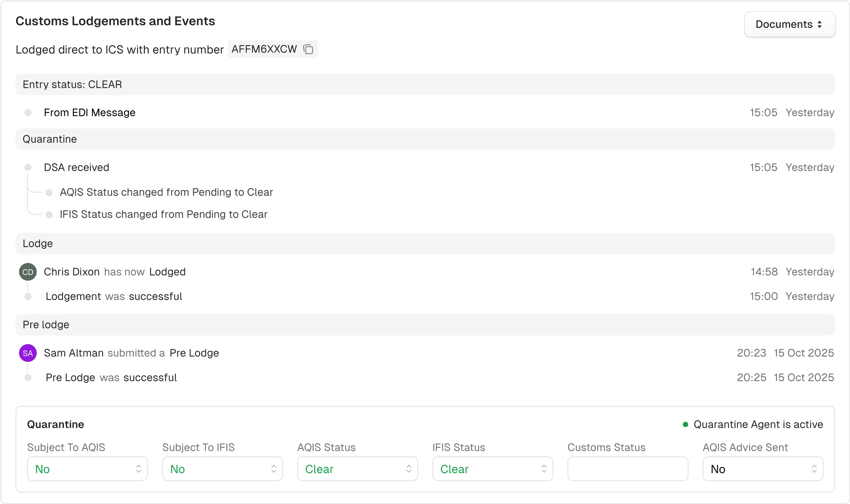This screenshot has width=850, height=504.
Task: Click AQIS Status changed from Pending event
Action: tap(166, 192)
